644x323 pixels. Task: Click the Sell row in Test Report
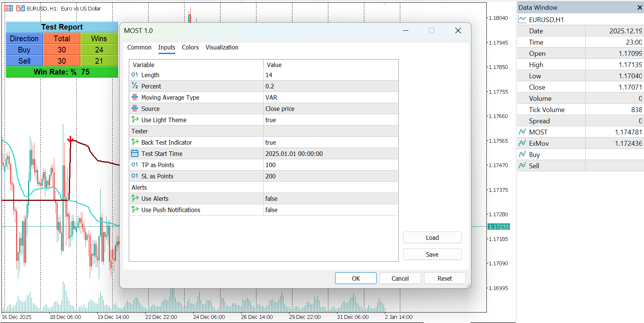pyautogui.click(x=62, y=61)
